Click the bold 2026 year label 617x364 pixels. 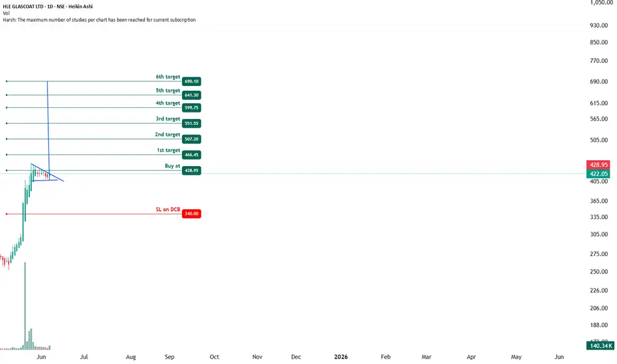(x=341, y=357)
